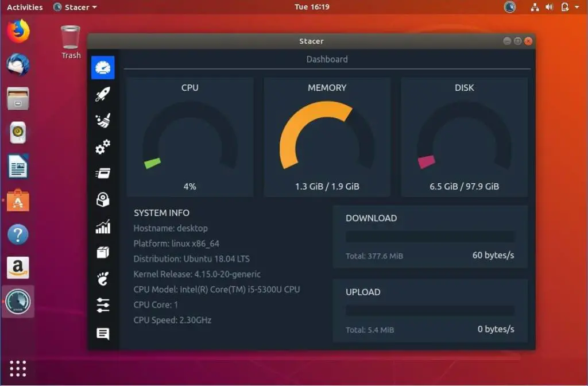Open Stacer Settings sliders icon

pyautogui.click(x=103, y=306)
